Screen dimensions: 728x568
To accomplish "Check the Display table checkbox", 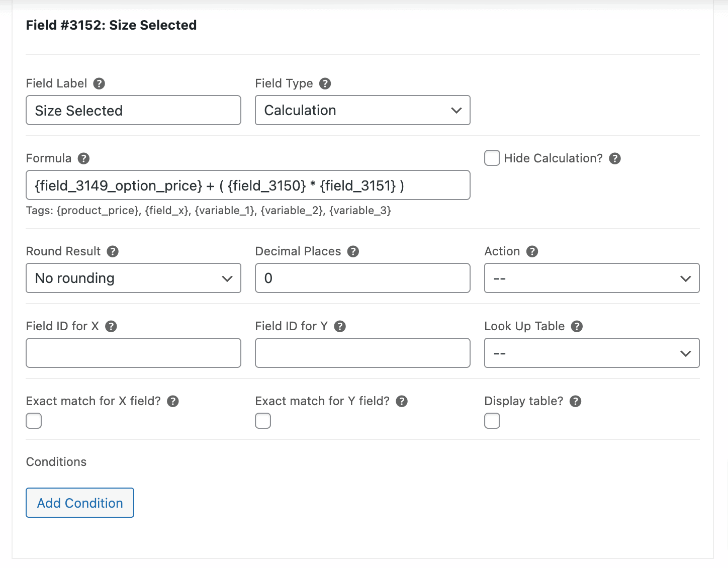I will pos(492,421).
